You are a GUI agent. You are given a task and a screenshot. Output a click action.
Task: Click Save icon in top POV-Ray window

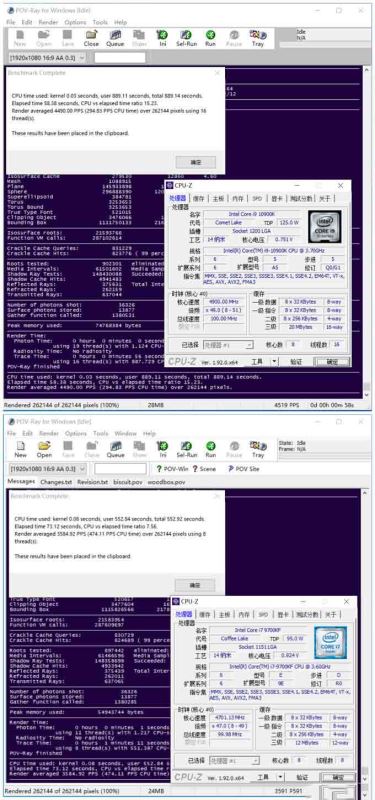(x=68, y=38)
